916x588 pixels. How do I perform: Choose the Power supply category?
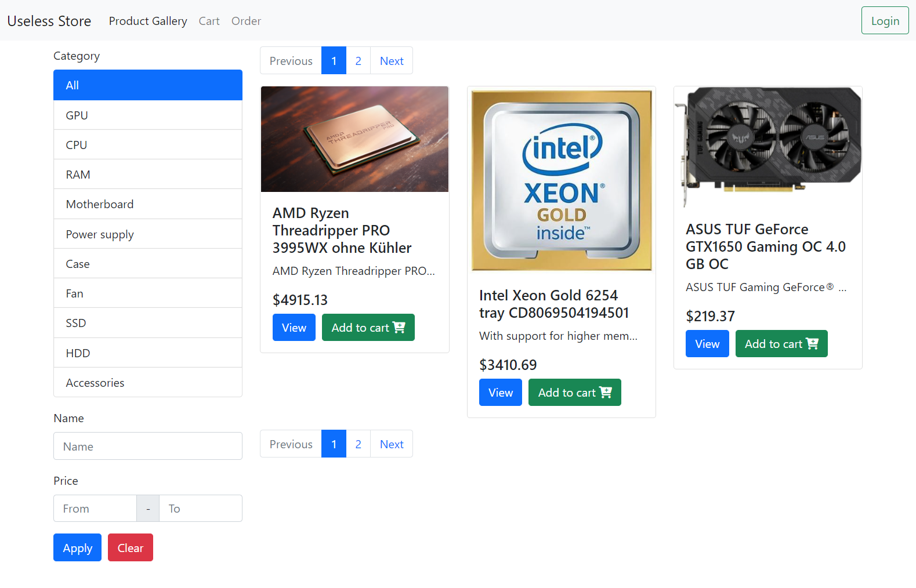148,234
